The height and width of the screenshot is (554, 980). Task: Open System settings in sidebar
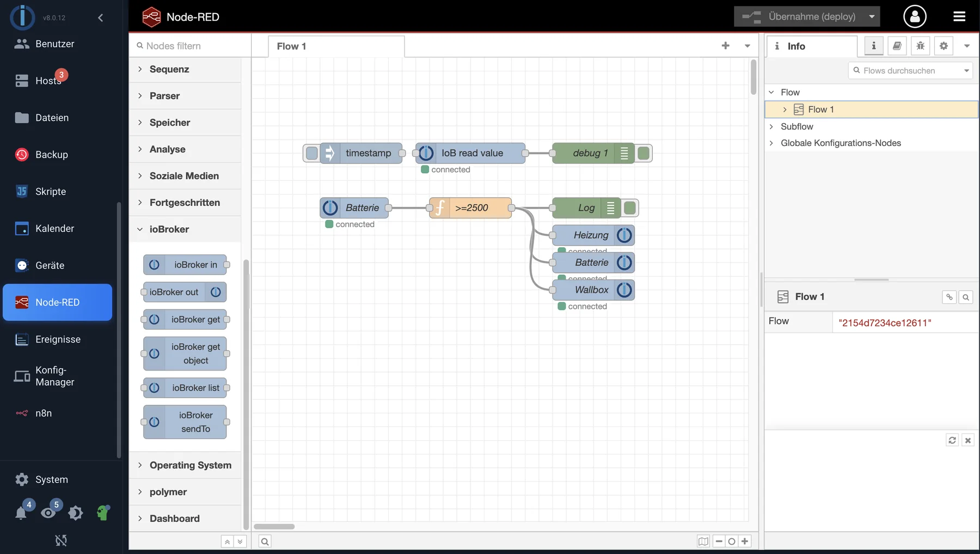coord(57,479)
